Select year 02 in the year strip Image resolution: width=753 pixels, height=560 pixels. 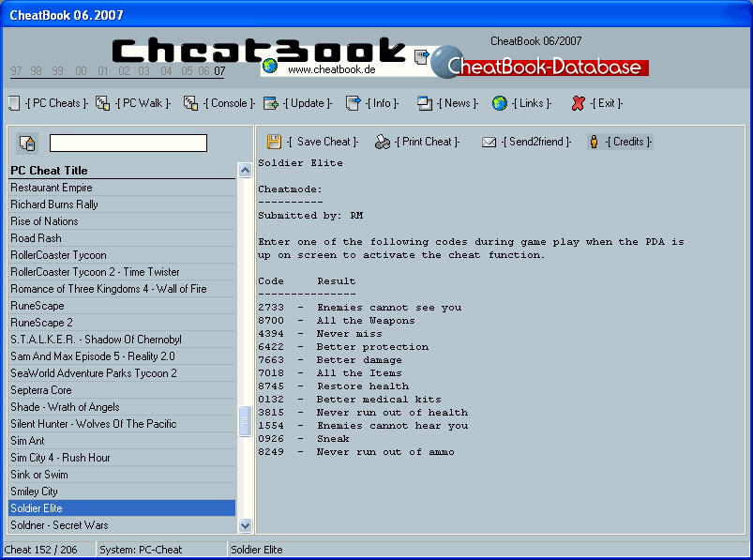[x=124, y=71]
